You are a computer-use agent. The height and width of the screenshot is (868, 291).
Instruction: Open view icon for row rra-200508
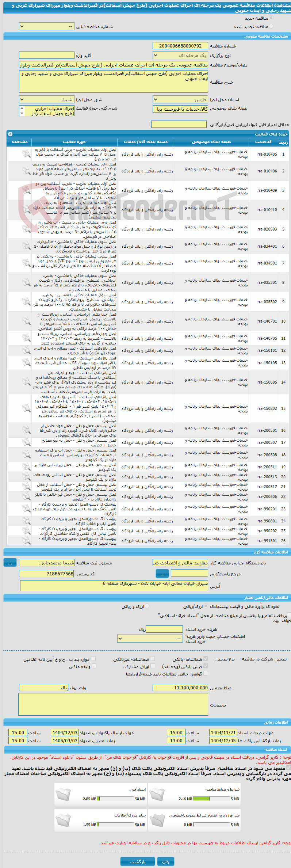point(26,455)
